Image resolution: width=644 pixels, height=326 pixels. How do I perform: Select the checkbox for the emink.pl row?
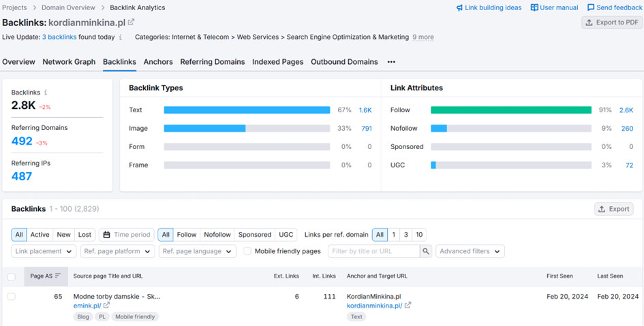(12, 296)
